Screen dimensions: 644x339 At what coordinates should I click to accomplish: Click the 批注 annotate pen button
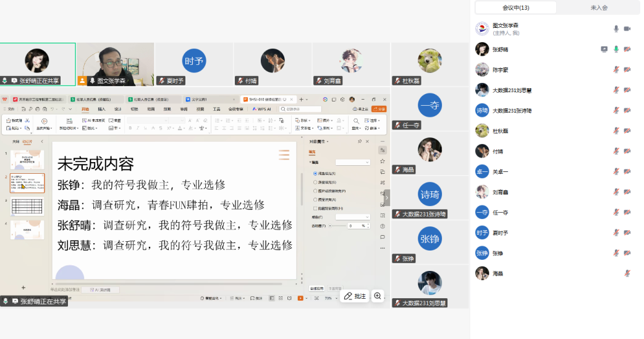tap(355, 296)
